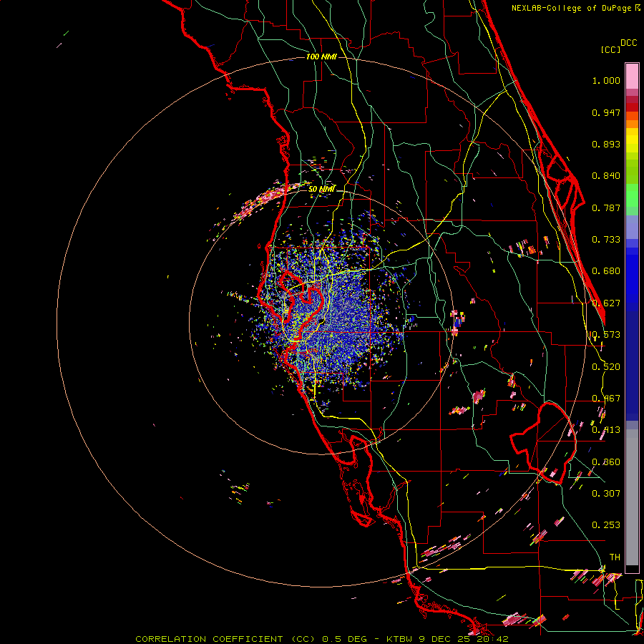Click the red outlined lake in southeast
Image resolution: width=644 pixels, height=644 pixels.
543,443
